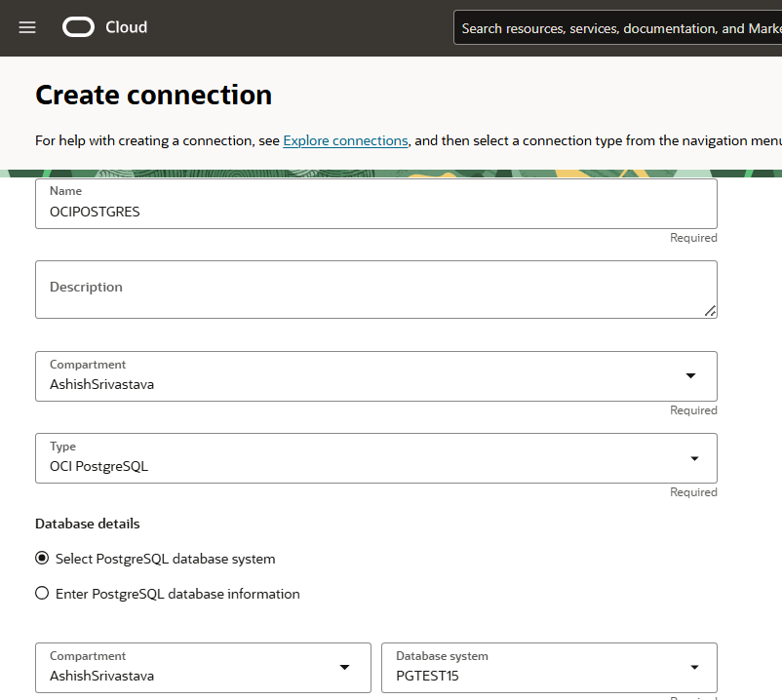The height and width of the screenshot is (700, 782).
Task: Open the Compartment dropdown below Description
Action: coord(375,376)
